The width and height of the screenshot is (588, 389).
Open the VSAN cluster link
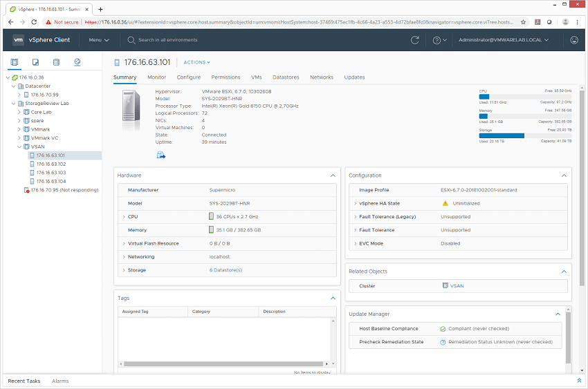[x=457, y=285]
